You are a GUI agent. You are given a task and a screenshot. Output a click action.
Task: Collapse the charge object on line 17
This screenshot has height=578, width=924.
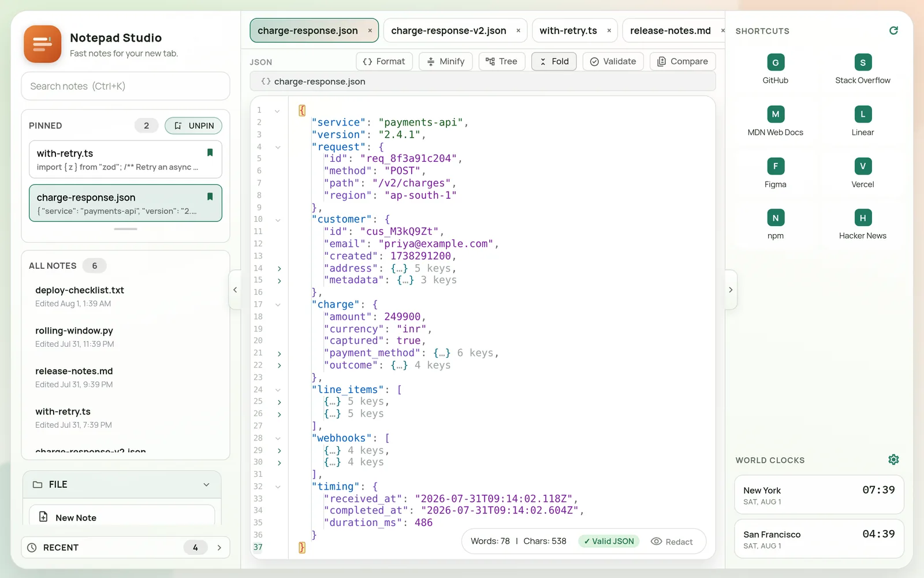278,305
